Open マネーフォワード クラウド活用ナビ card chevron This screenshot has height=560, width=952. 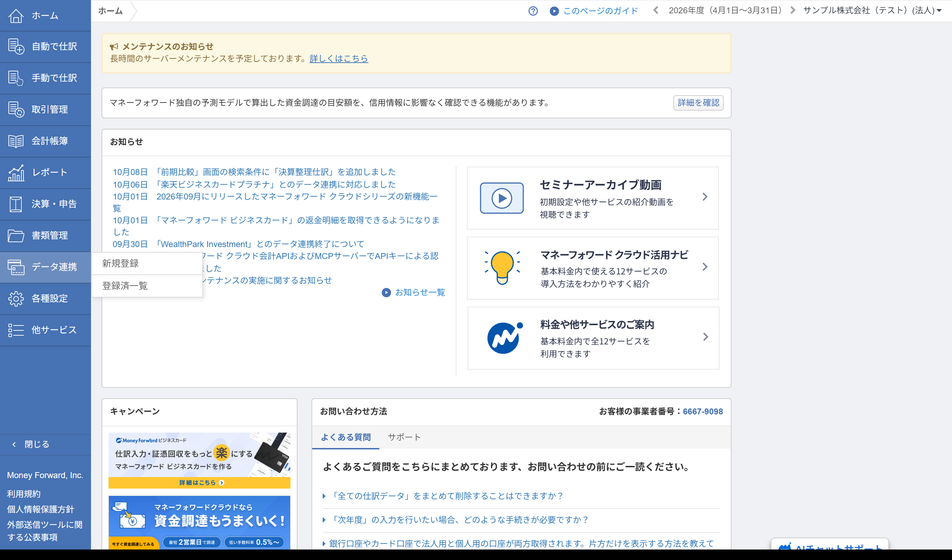pyautogui.click(x=705, y=267)
